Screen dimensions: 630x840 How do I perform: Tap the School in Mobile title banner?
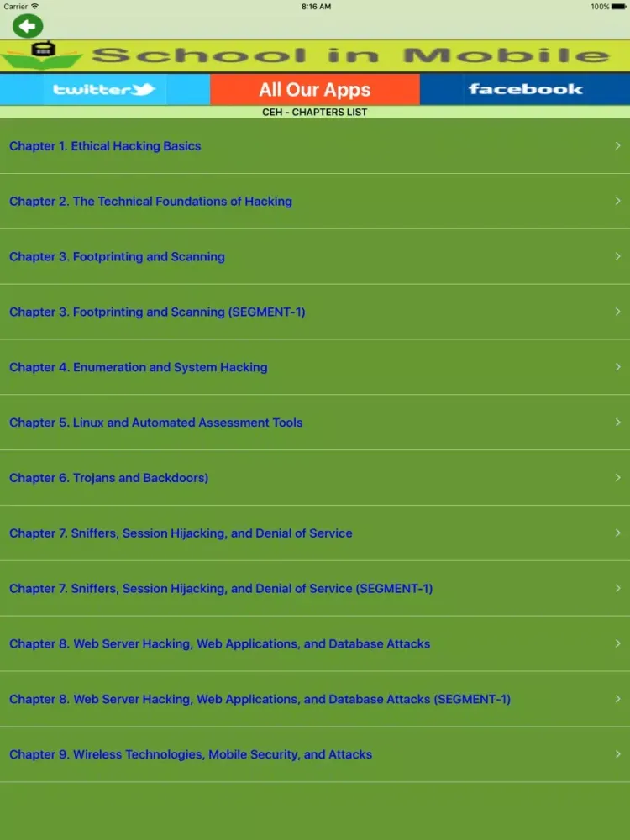pos(315,55)
